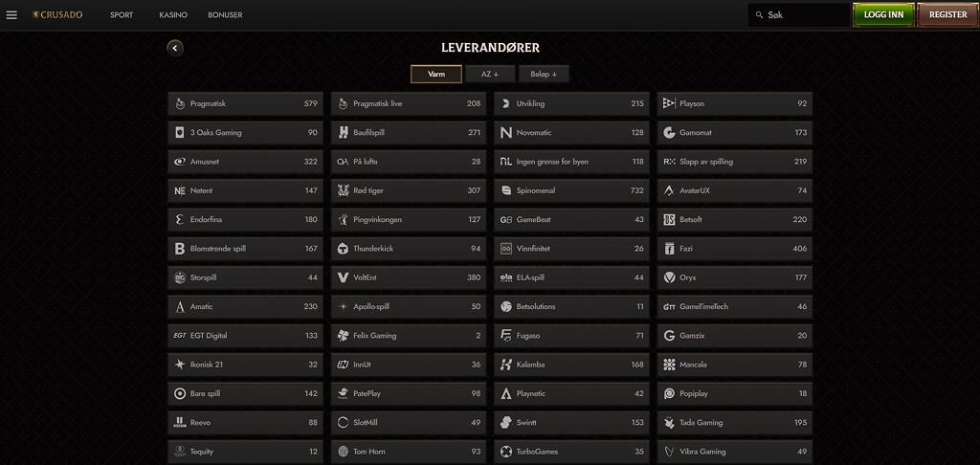Click the Register button

(x=948, y=15)
